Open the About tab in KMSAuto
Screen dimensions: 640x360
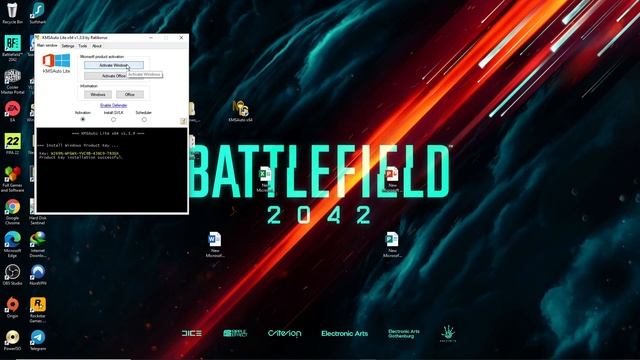click(97, 46)
